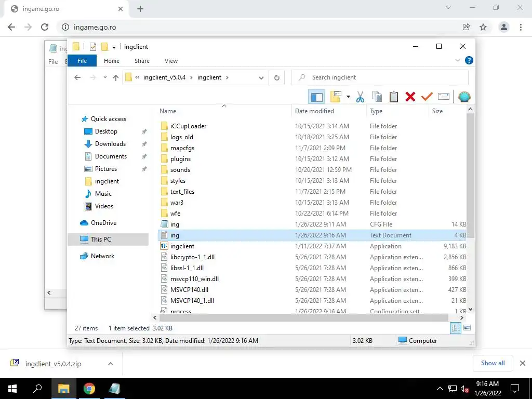Delete selected file with red X icon

tap(410, 97)
